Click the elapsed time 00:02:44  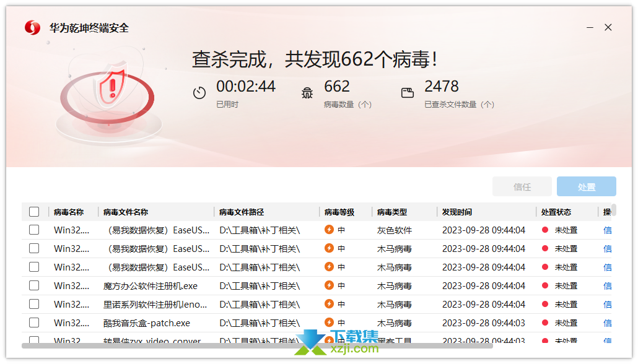coord(246,86)
